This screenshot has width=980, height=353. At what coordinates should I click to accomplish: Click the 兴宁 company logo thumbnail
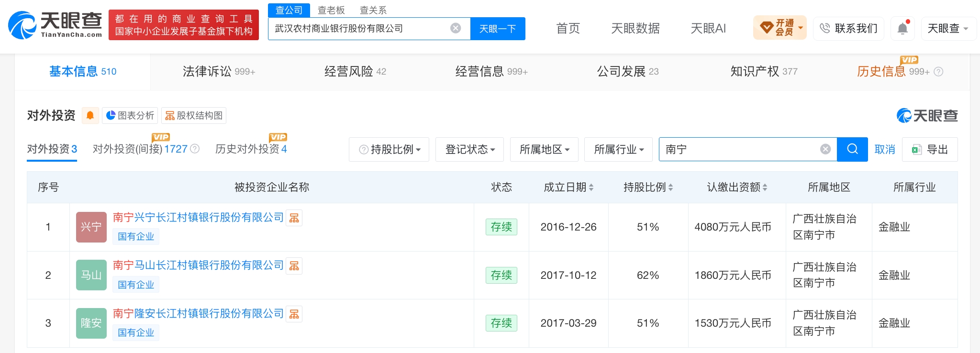[x=91, y=227]
